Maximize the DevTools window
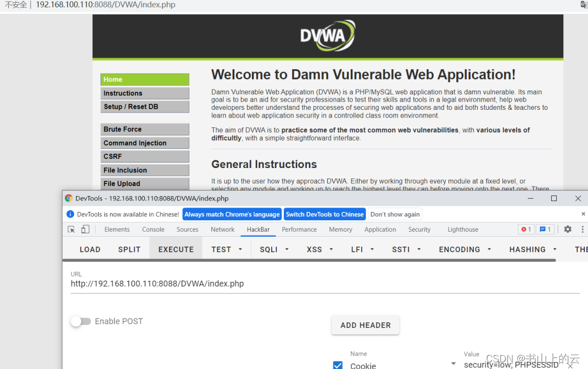Image resolution: width=588 pixels, height=369 pixels. click(x=554, y=198)
